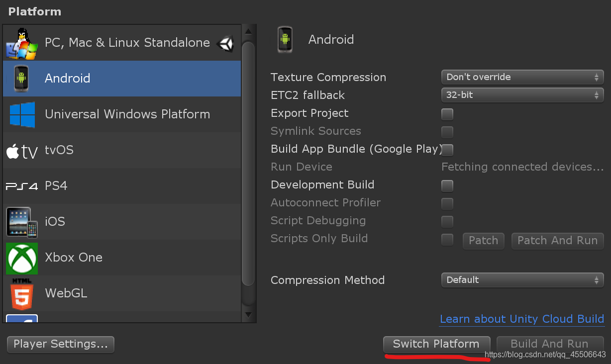This screenshot has height=364, width=611.
Task: Open the Texture Compression dropdown
Action: [x=522, y=77]
